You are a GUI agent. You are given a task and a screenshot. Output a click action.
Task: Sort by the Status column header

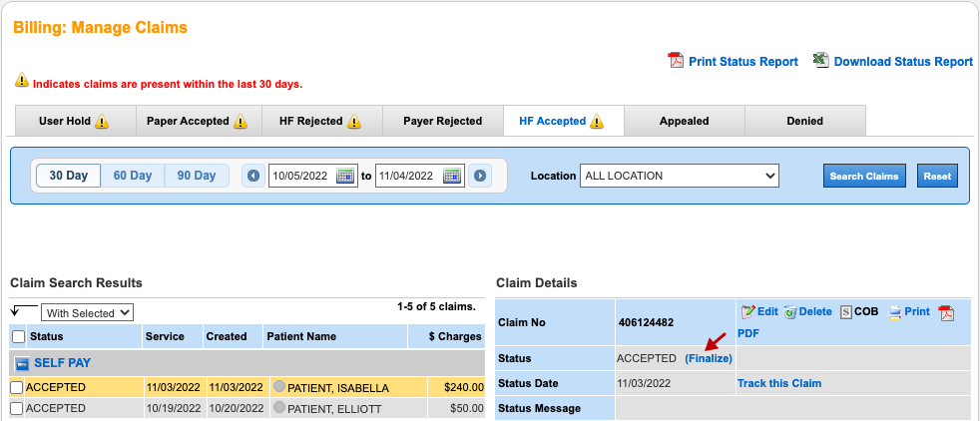(46, 336)
